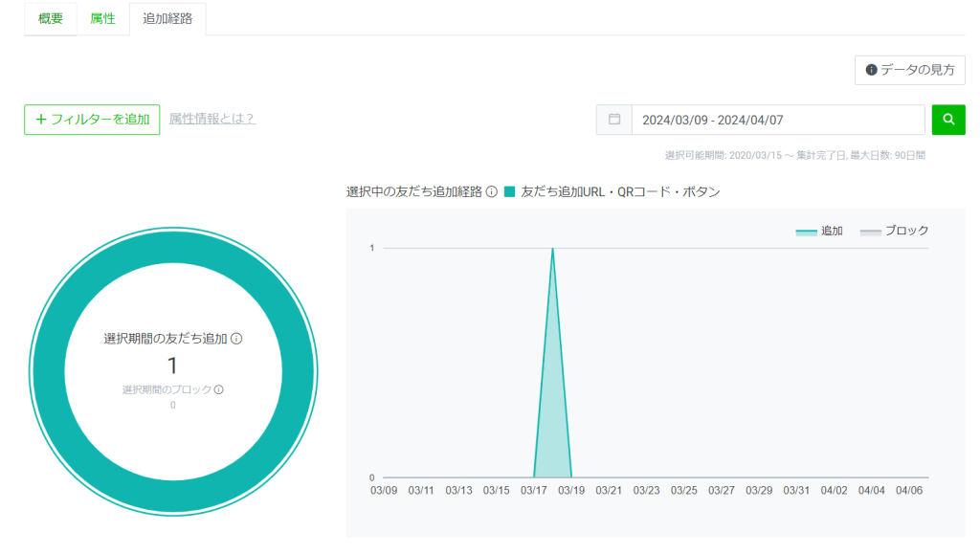Click the 03/09 label on chart axis
980x554 pixels.
click(x=384, y=491)
